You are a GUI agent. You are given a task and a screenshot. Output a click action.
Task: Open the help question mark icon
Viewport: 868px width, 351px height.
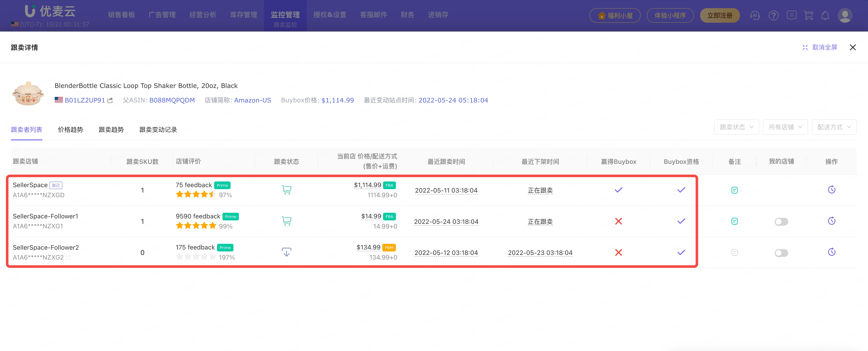tap(773, 15)
